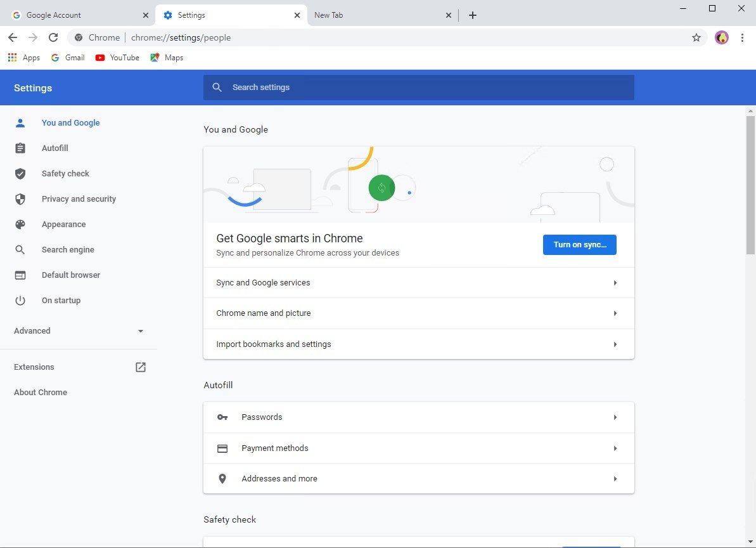Click the Turn on sync button
This screenshot has width=756, height=548.
(x=580, y=245)
